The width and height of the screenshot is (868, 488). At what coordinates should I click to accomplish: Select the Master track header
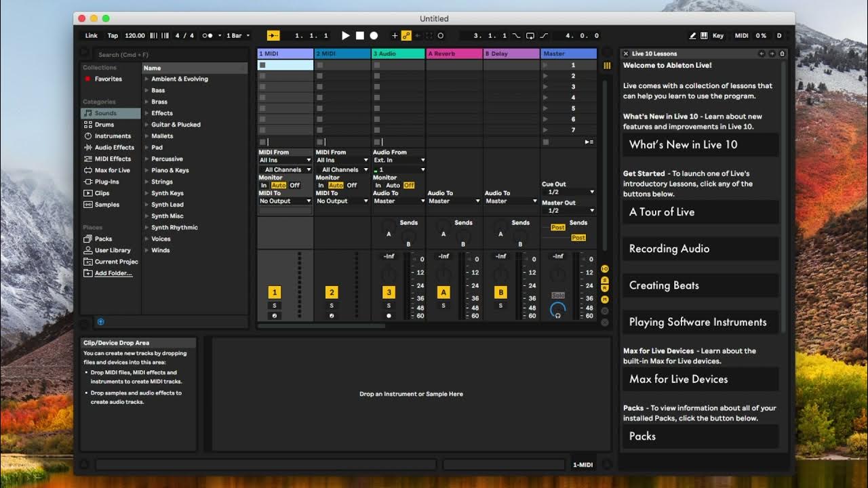(x=568, y=54)
